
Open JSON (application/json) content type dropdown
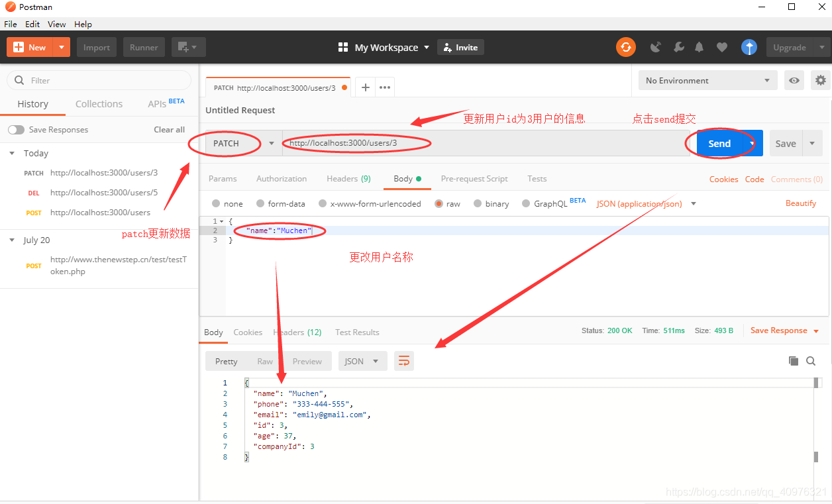[x=647, y=204]
